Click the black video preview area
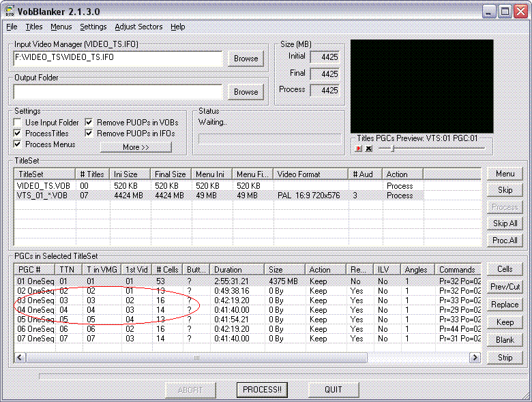 coord(422,86)
